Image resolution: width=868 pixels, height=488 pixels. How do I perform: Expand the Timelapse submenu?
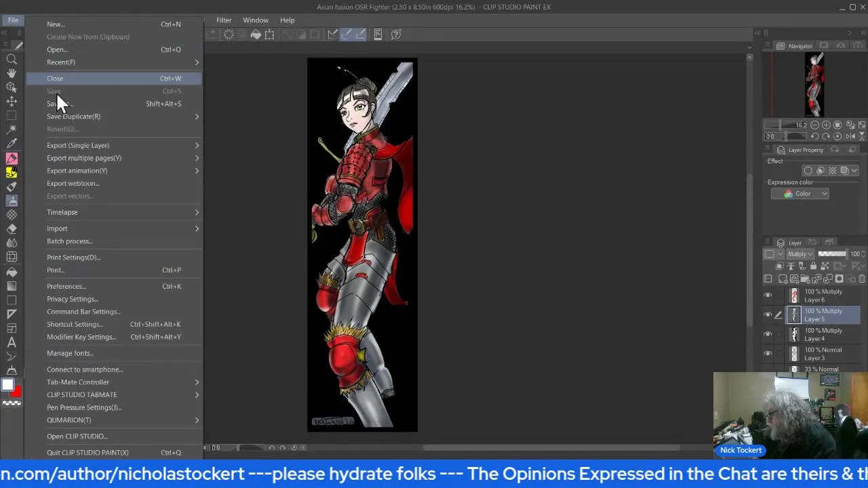coord(114,212)
